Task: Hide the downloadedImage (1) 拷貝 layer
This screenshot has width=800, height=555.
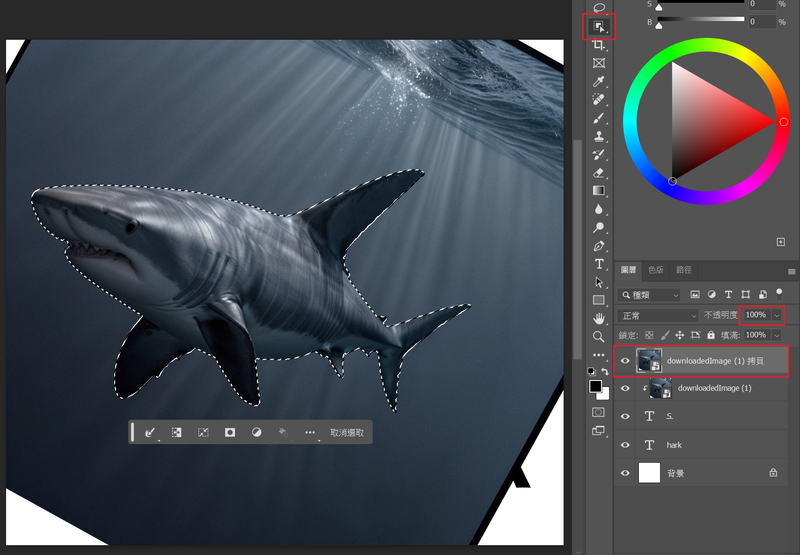Action: coord(626,361)
